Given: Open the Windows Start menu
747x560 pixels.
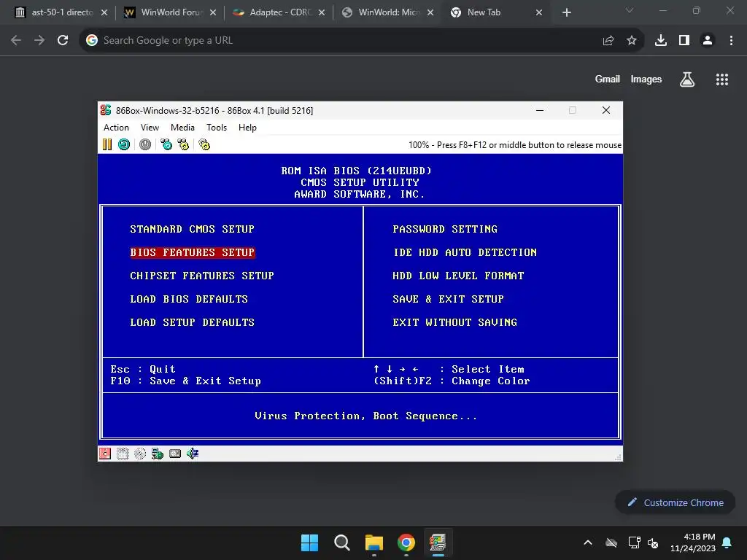Looking at the screenshot, I should [309, 542].
